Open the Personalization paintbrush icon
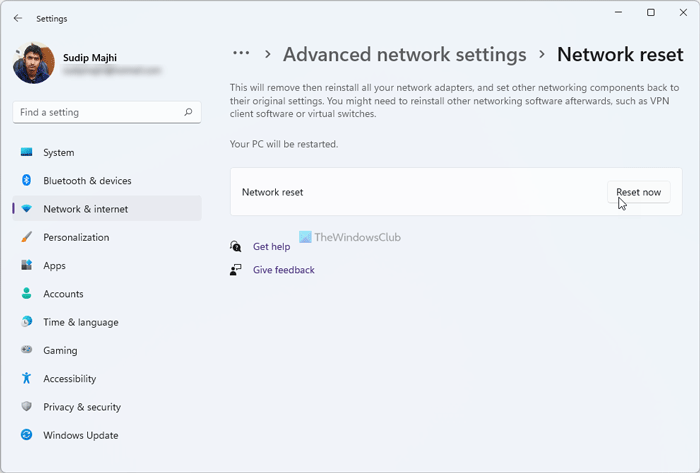 26,238
